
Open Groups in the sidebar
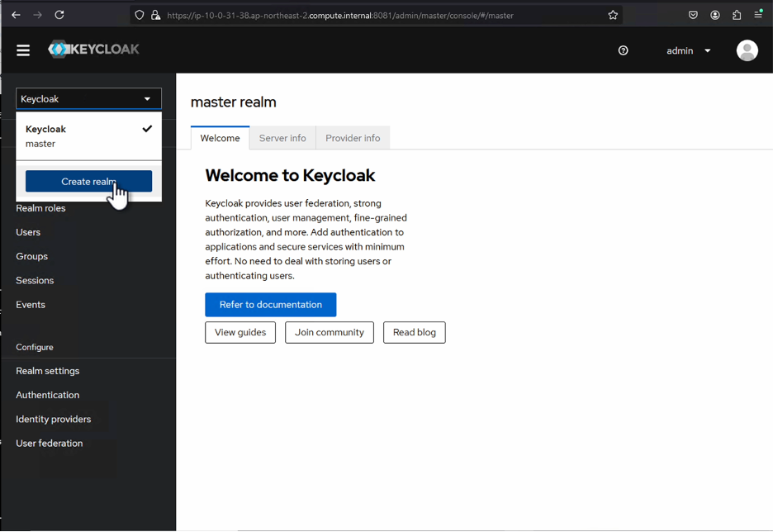pyautogui.click(x=31, y=256)
